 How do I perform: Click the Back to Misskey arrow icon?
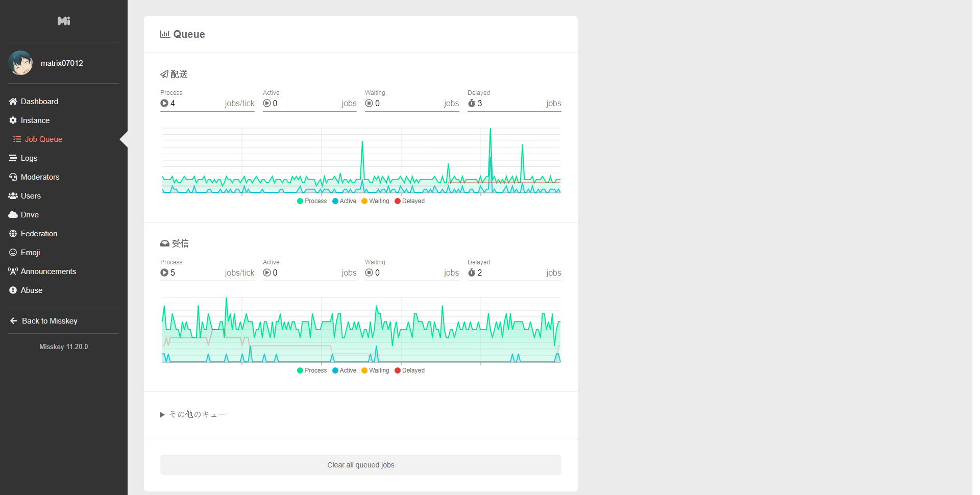click(14, 321)
